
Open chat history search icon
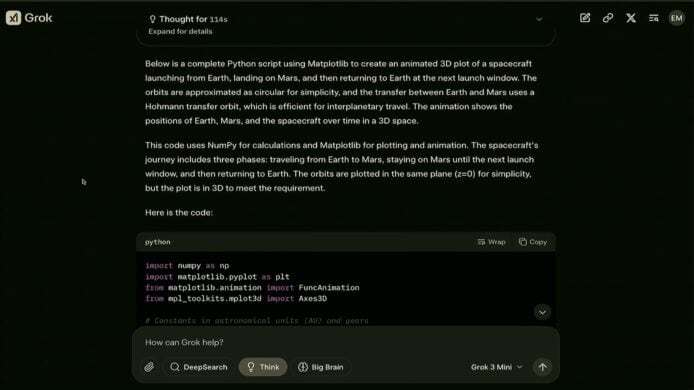[654, 18]
